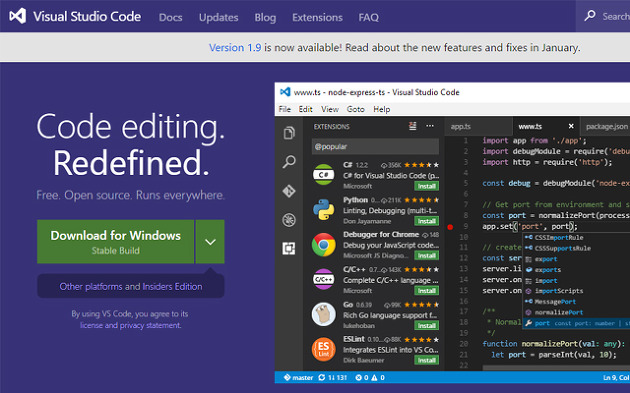
Task: Clear extensions list icon in panel header
Action: point(413,126)
